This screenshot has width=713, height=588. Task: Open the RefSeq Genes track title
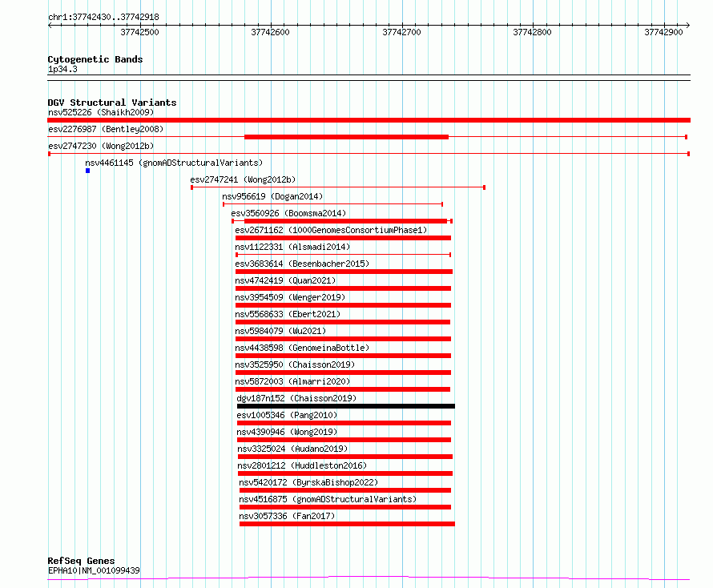point(81,562)
